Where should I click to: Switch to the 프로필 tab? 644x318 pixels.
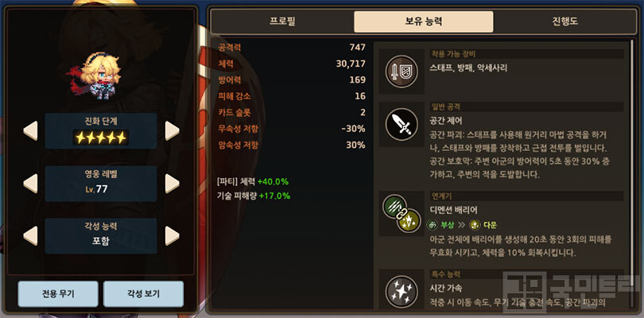coord(282,21)
